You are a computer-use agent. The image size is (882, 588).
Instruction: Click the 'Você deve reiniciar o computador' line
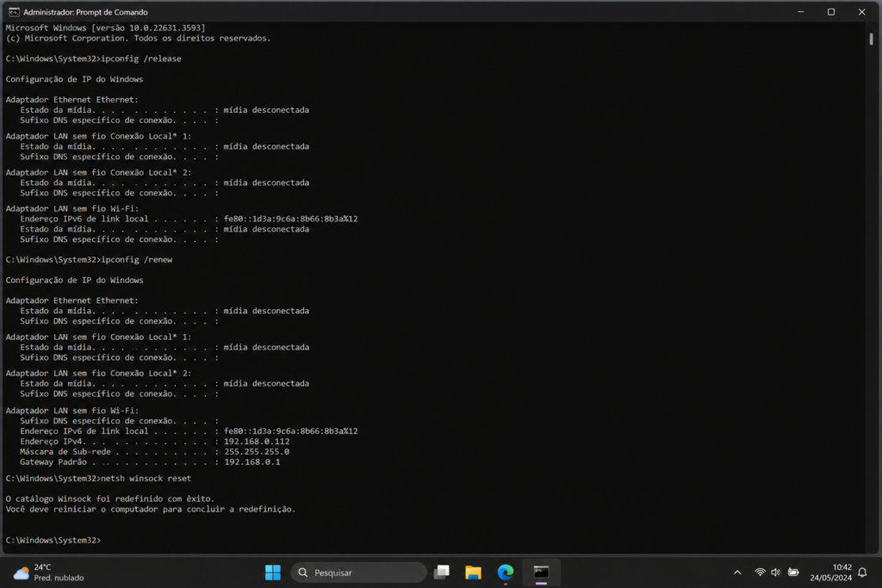(x=150, y=509)
